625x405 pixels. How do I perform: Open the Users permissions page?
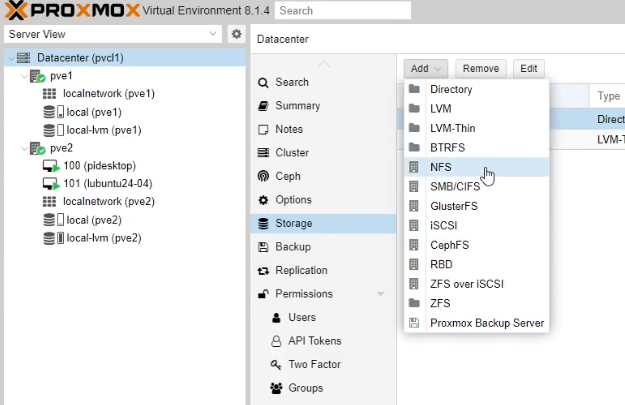(x=323, y=317)
